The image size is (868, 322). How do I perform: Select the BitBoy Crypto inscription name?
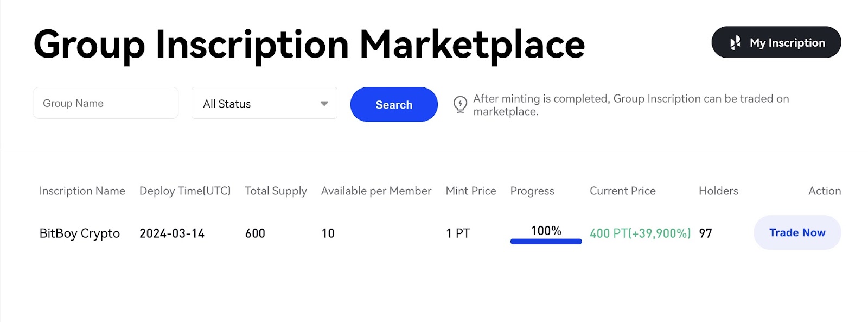[x=80, y=233]
